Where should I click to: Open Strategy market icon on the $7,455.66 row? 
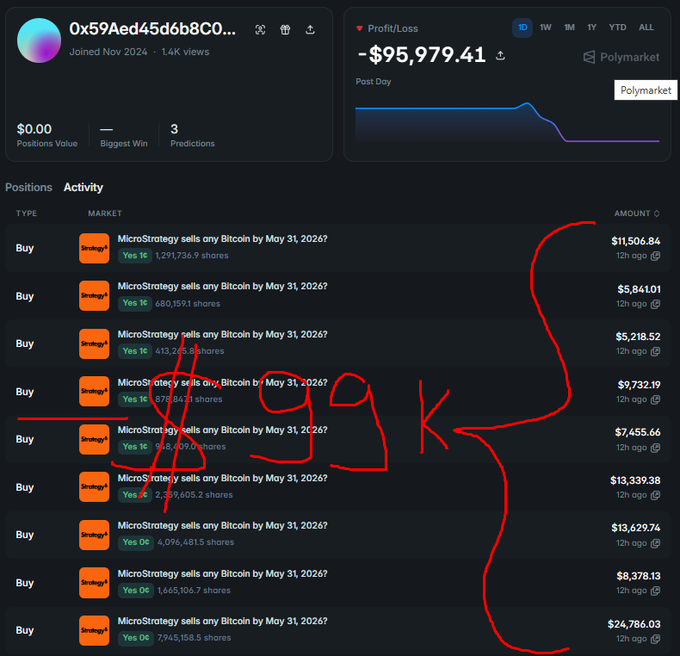coord(94,439)
